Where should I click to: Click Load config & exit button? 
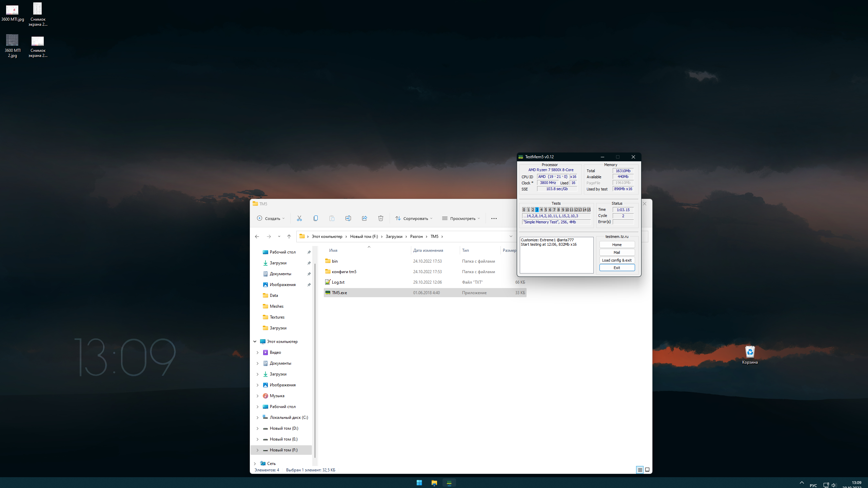click(x=617, y=260)
